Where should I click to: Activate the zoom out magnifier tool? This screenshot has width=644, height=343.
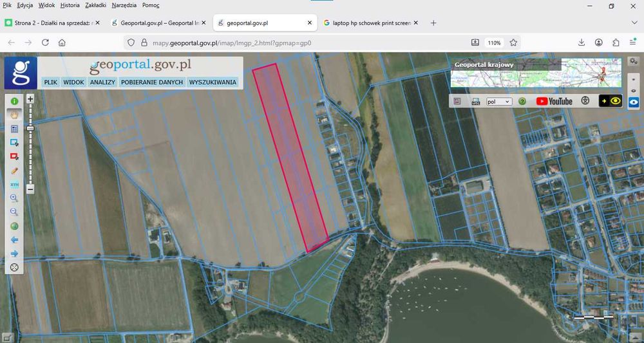[x=14, y=212]
